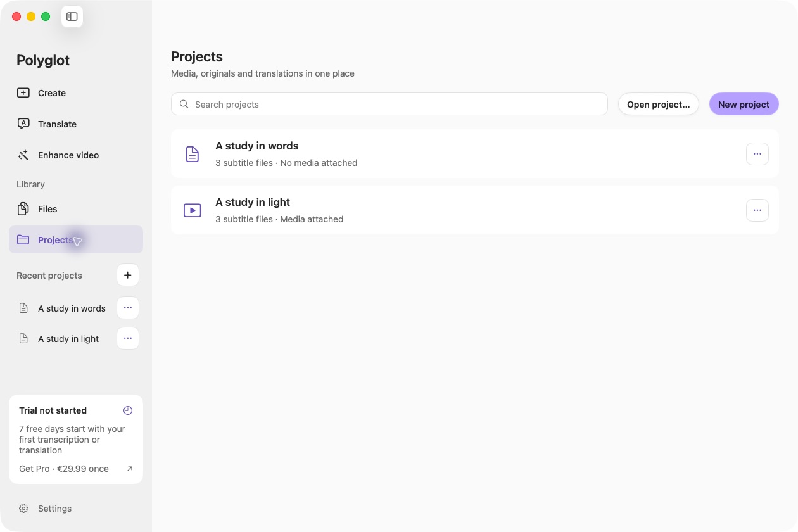Open the A study in light project card
The height and width of the screenshot is (532, 798).
(475, 210)
